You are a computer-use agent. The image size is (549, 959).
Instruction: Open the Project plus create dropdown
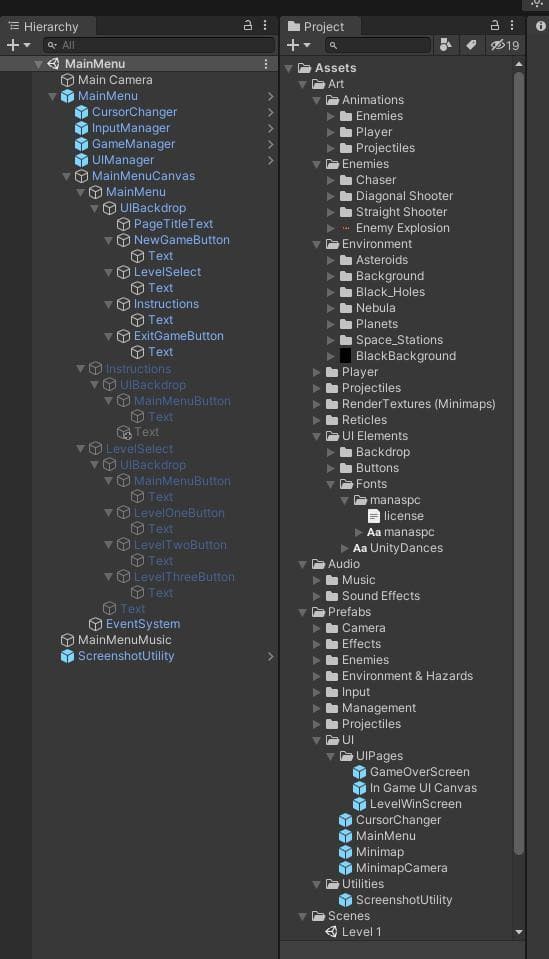298,45
